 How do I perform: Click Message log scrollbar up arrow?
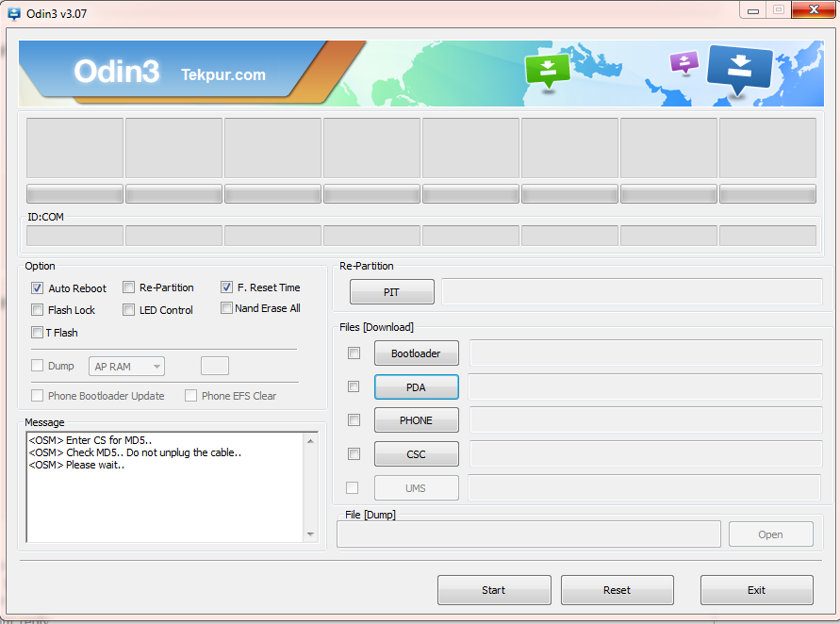click(310, 441)
